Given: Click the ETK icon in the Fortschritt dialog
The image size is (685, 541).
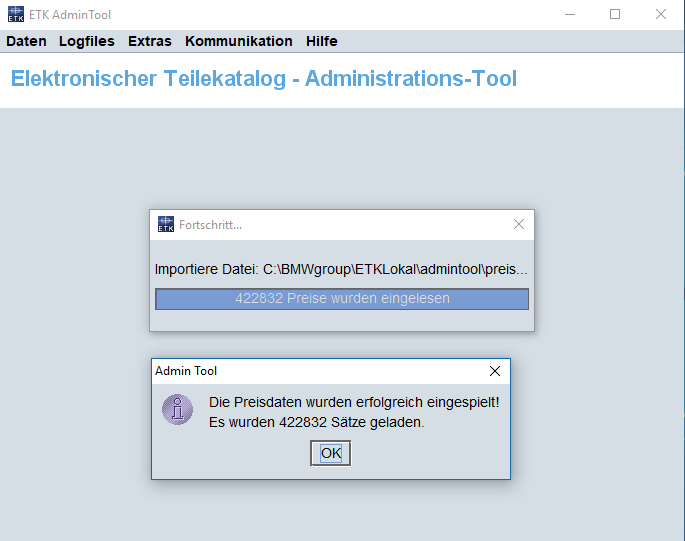Looking at the screenshot, I should tap(166, 225).
